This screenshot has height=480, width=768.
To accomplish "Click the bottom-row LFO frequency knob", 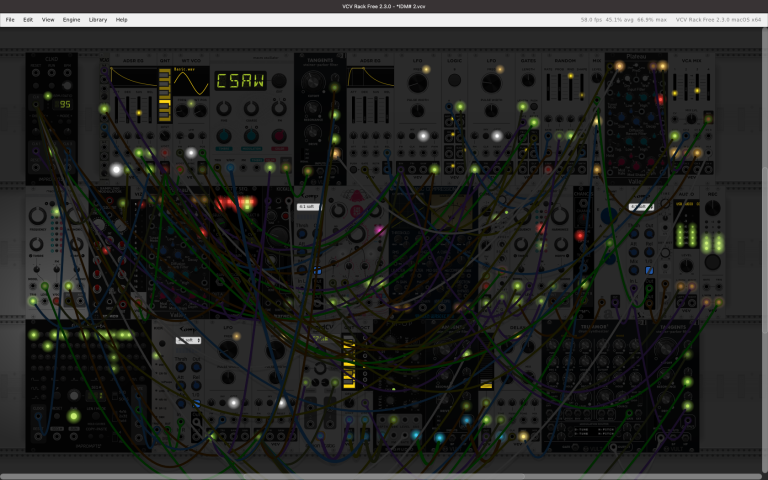I will click(228, 350).
